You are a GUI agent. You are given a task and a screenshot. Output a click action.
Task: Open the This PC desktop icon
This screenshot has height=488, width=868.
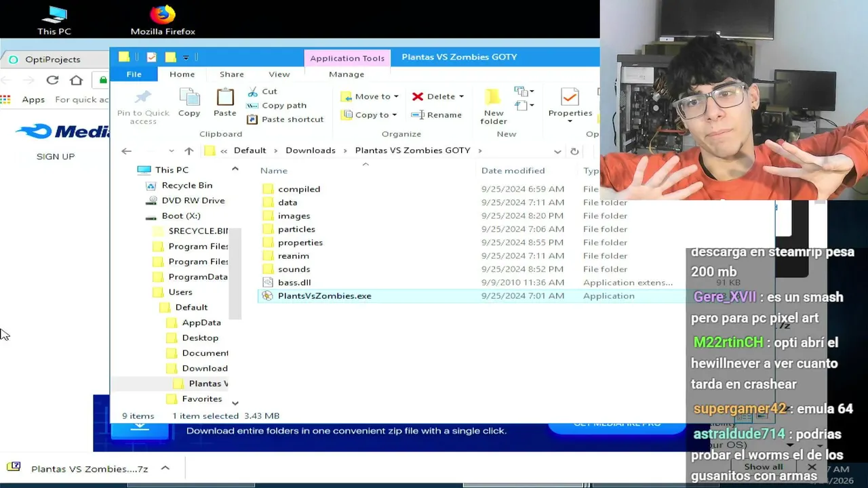pyautogui.click(x=54, y=20)
